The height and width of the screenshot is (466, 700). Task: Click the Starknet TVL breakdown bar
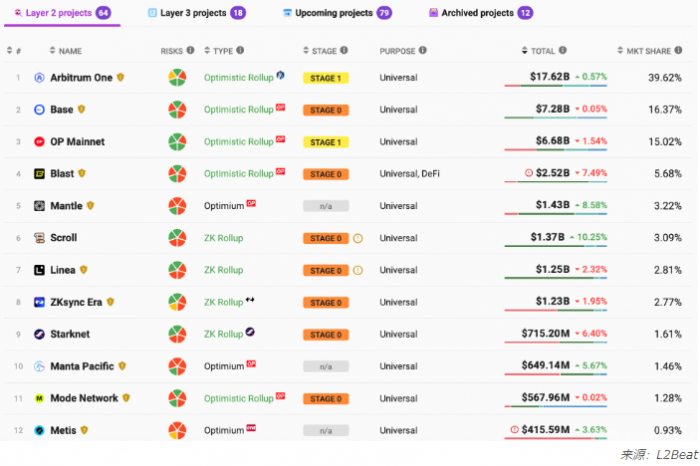[x=555, y=342]
